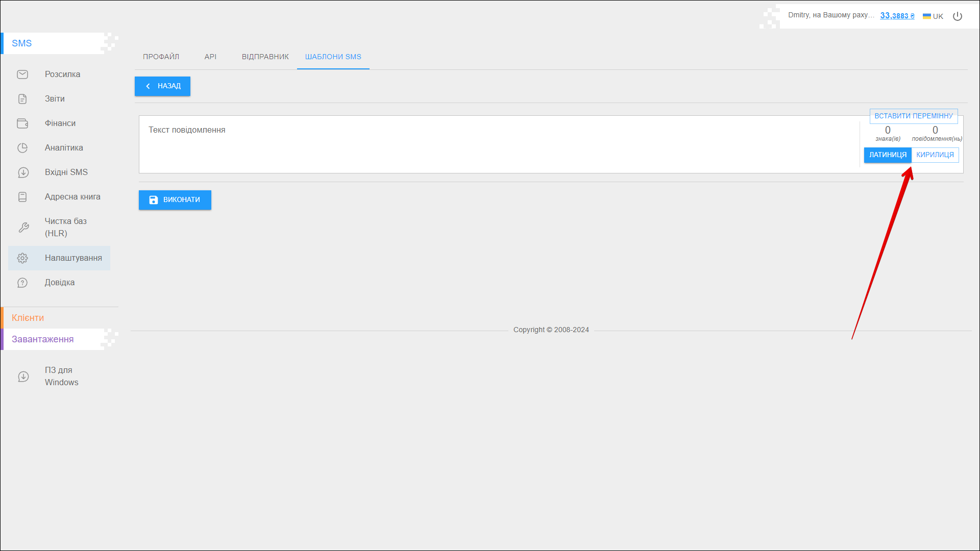The width and height of the screenshot is (980, 551).
Task: Click the power logout icon
Action: pyautogui.click(x=958, y=16)
